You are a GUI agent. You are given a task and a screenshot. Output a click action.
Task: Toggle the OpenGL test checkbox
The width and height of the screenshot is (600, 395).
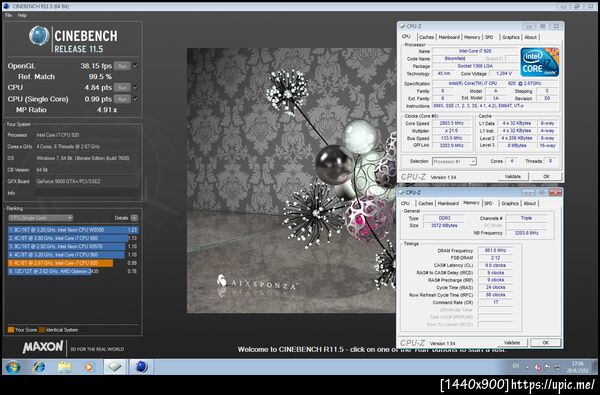click(x=135, y=66)
